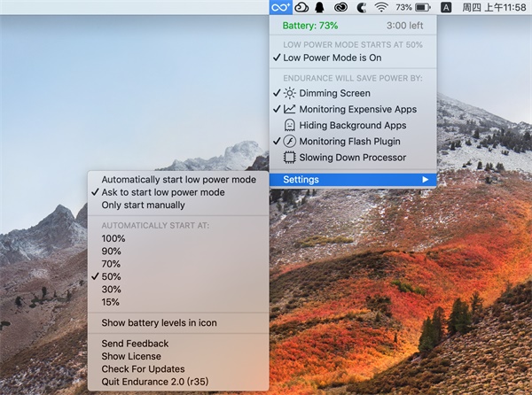Set automatic start threshold to 90%
532x395 pixels.
click(178, 251)
